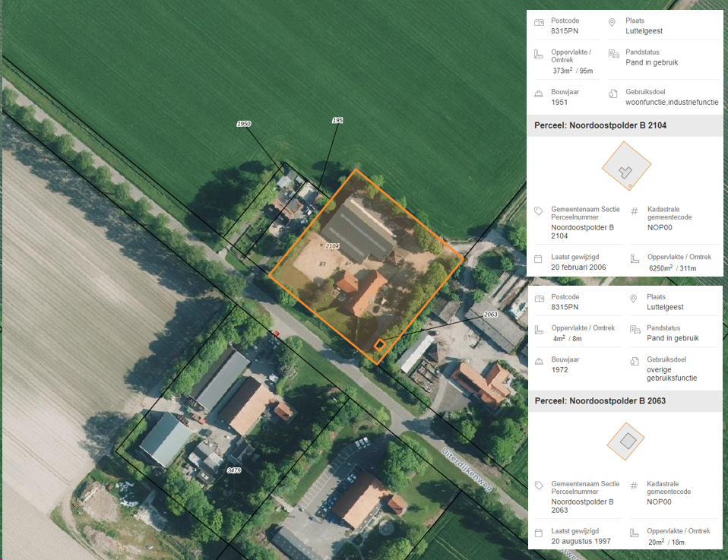Click the construction year value 1951
This screenshot has width=728, height=560.
point(559,102)
